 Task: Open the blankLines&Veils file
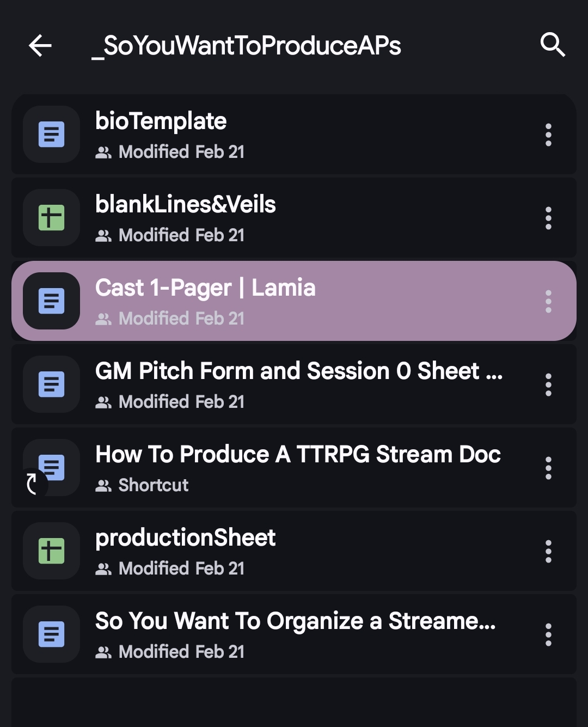pos(185,205)
